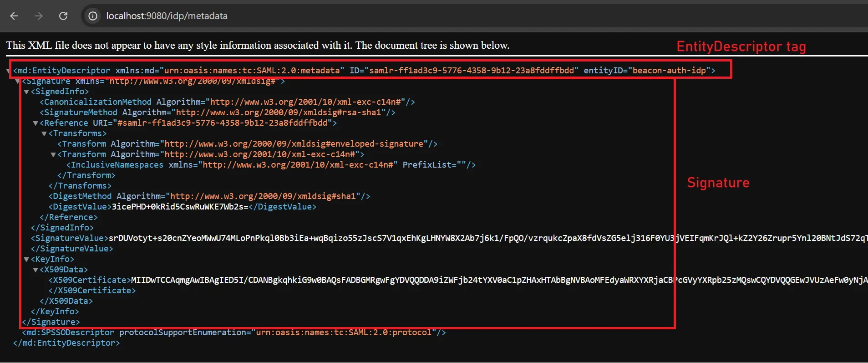The image size is (868, 363).
Task: Click the closing </X509Certificate> tag
Action: click(92, 291)
